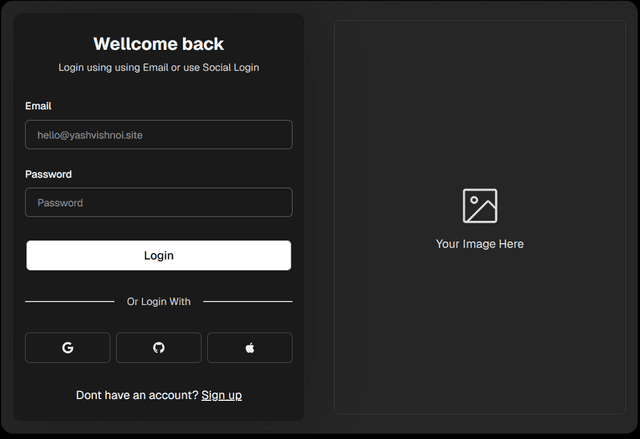Viewport: 640px width, 439px height.
Task: Click the "Login using using Email" subtitle
Action: click(159, 67)
